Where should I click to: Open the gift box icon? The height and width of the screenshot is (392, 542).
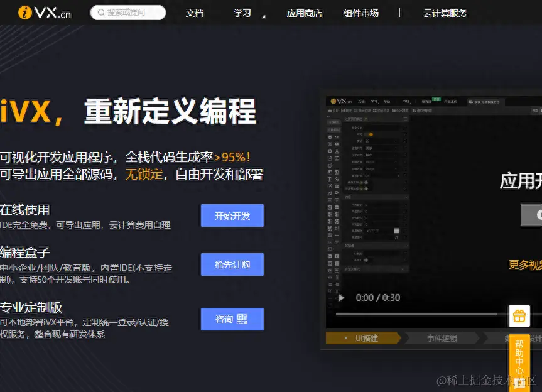pyautogui.click(x=519, y=316)
